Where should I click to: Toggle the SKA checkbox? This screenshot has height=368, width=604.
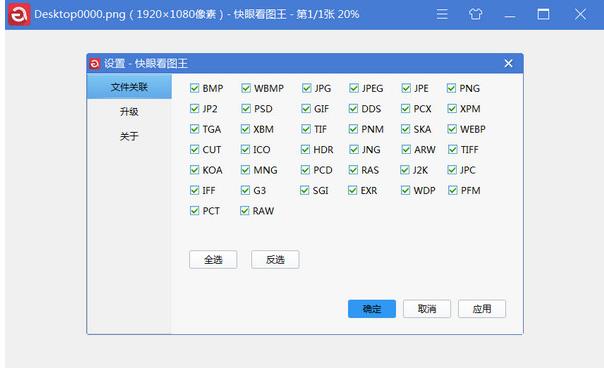pos(405,129)
